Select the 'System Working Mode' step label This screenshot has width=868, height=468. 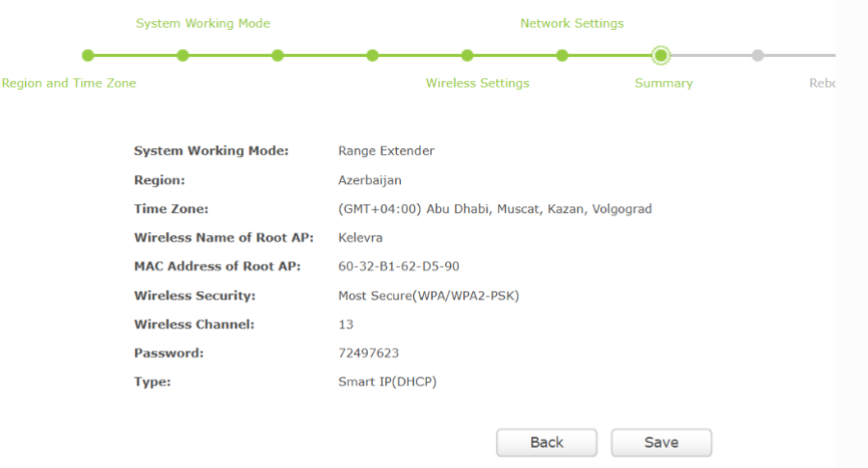[x=202, y=23]
